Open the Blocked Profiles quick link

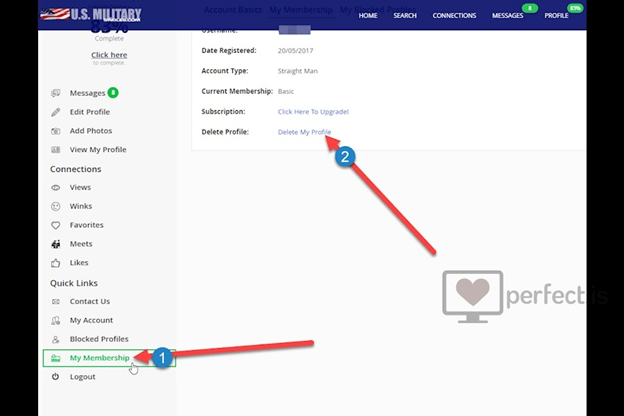(99, 339)
